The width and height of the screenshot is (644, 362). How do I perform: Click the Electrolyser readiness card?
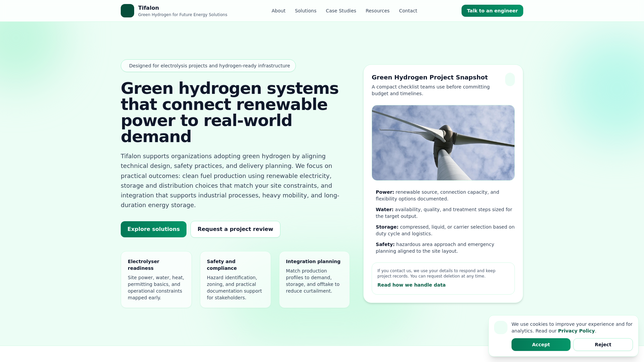tap(156, 280)
